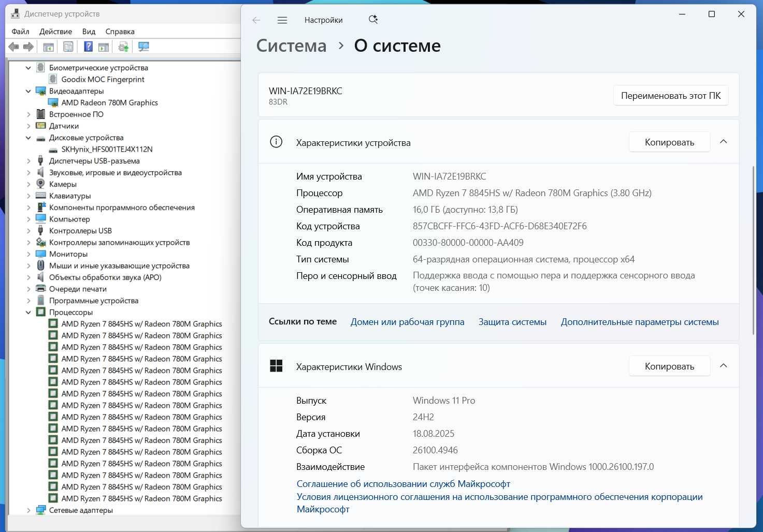Copy Windows specifications with Копировать button
The image size is (763, 532).
669,366
